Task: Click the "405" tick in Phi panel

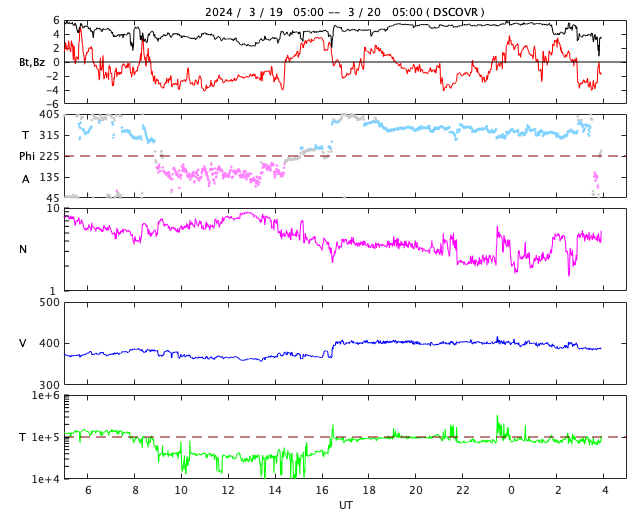Action: (49, 114)
